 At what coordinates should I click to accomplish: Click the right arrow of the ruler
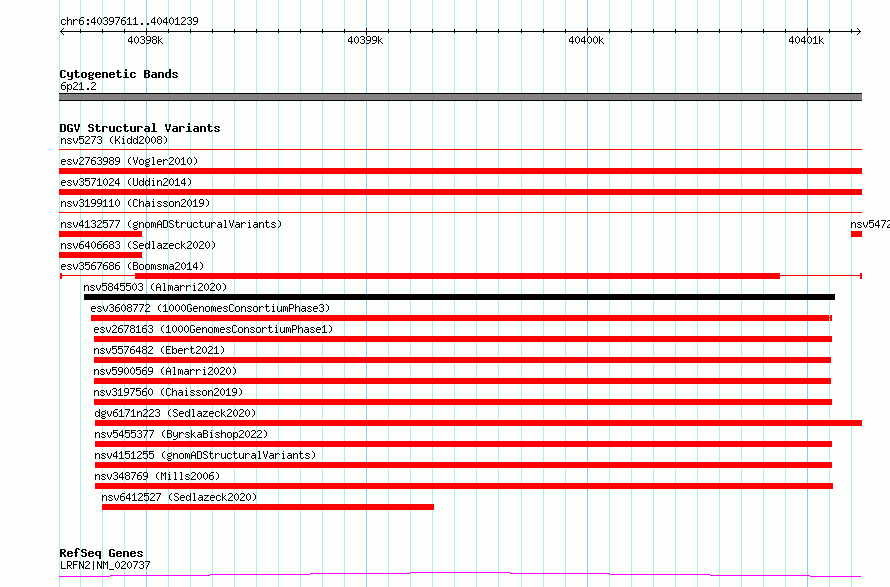click(x=858, y=32)
